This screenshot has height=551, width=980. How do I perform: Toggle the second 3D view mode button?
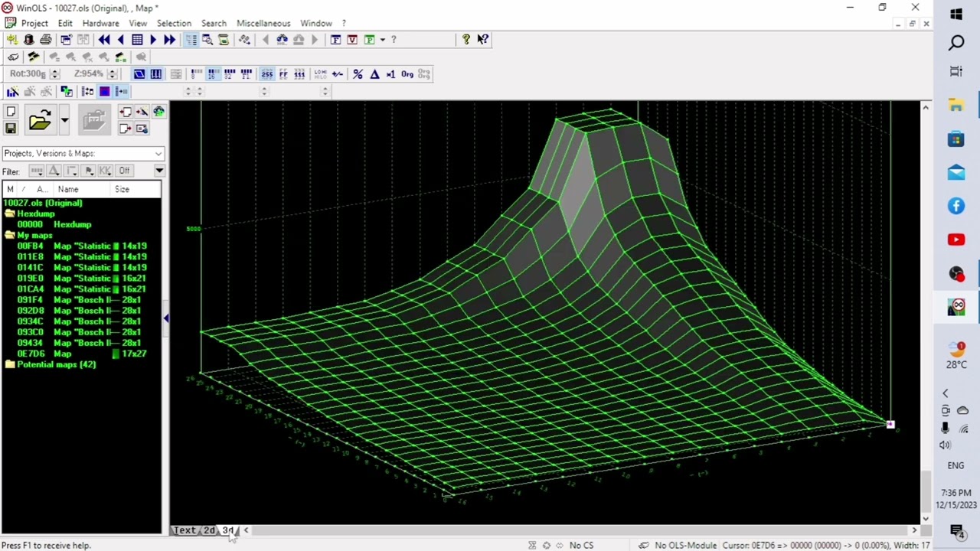[x=156, y=74]
